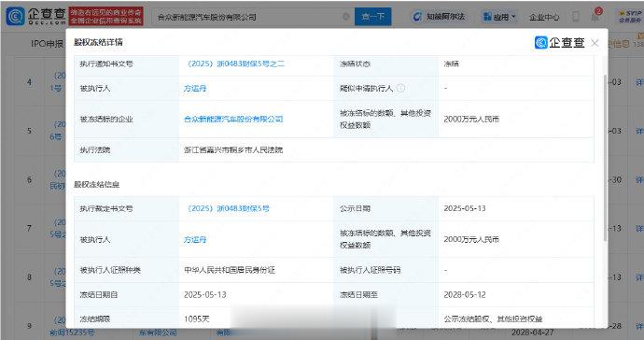The width and height of the screenshot is (644, 340).
Task: Select the IPO申报 tab behind dialog
Action: (x=48, y=44)
